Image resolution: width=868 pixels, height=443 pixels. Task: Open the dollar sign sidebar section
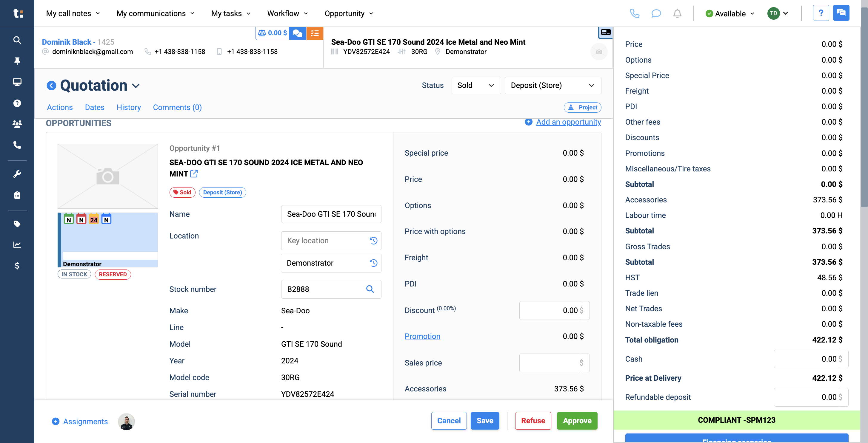tap(17, 266)
